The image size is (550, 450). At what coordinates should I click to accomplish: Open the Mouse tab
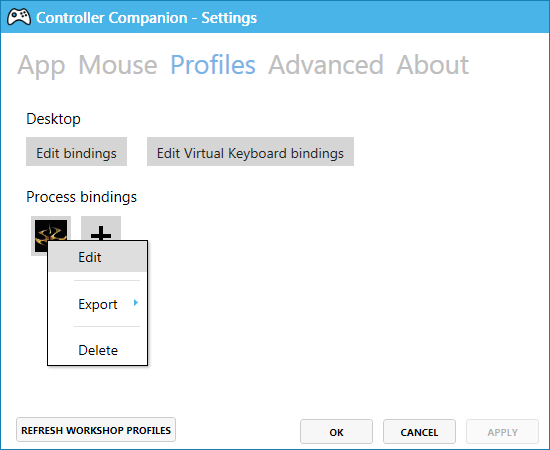pos(118,65)
